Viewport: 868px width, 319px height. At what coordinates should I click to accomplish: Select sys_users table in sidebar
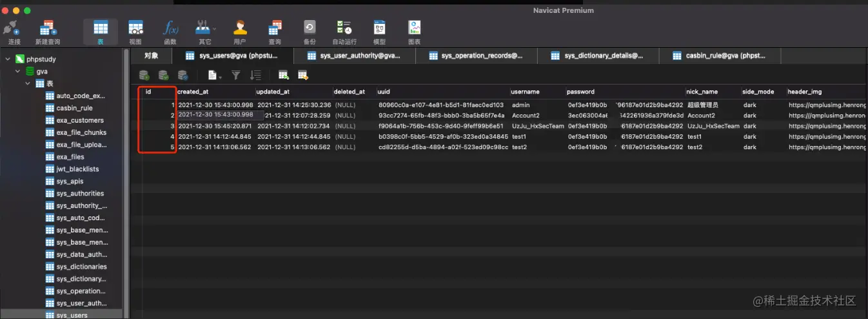tap(72, 314)
